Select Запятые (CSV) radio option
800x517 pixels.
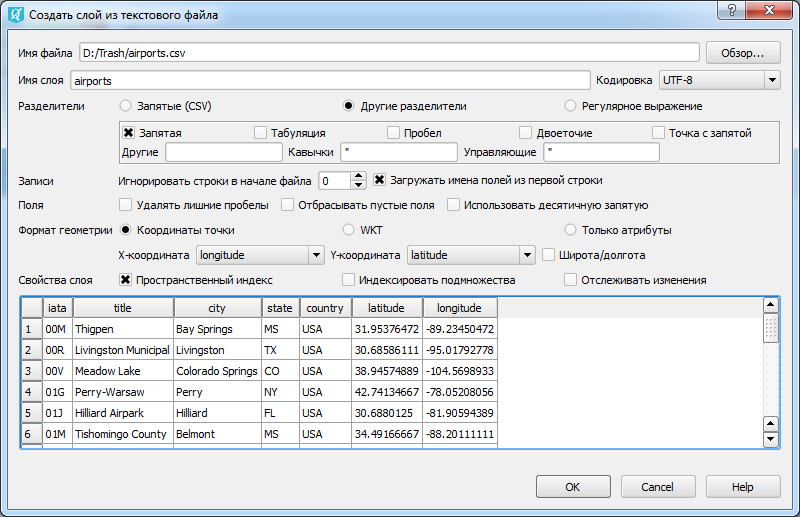(126, 106)
